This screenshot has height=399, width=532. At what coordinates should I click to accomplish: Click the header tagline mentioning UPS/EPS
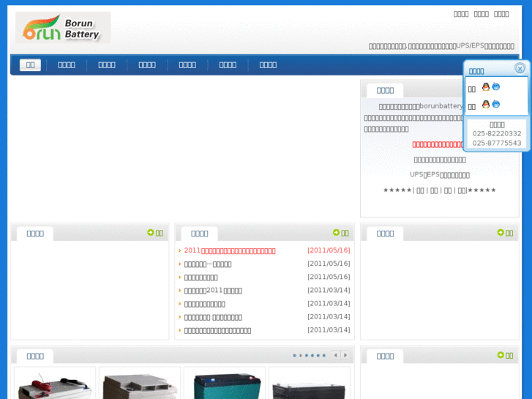(441, 46)
